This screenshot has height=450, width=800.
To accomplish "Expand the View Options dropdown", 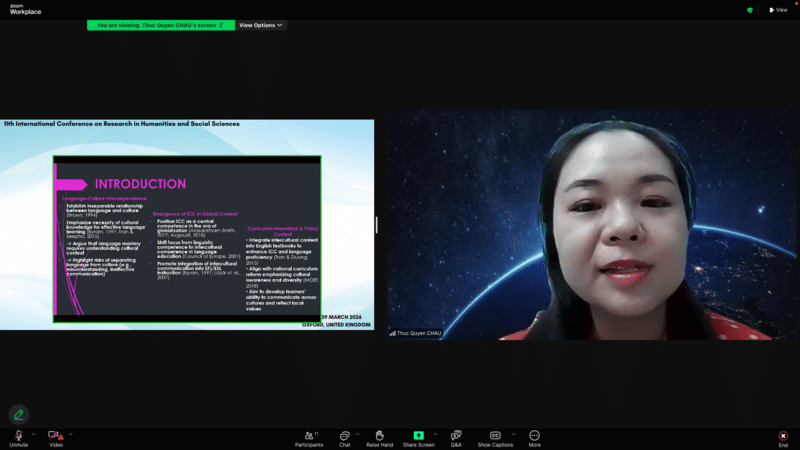I will click(x=261, y=25).
